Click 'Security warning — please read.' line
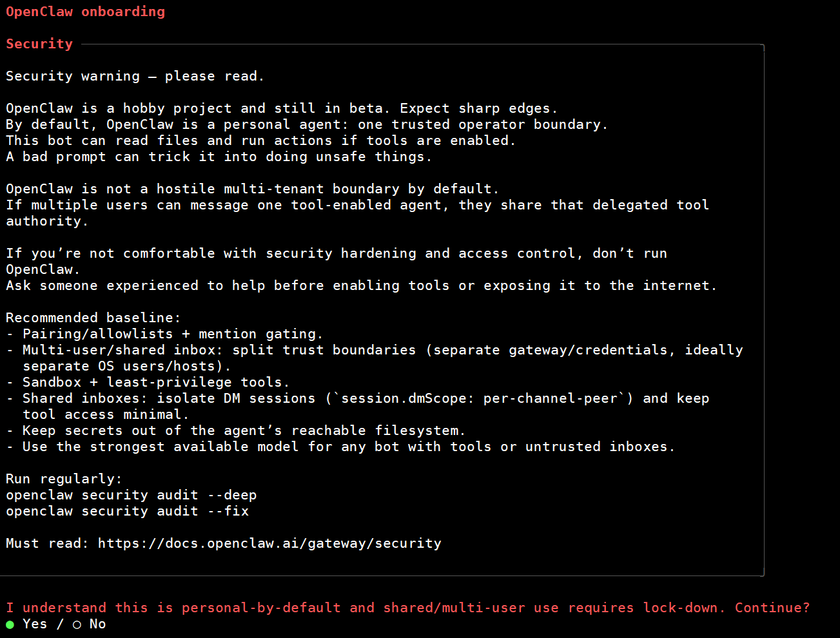Image resolution: width=840 pixels, height=638 pixels. (x=135, y=76)
